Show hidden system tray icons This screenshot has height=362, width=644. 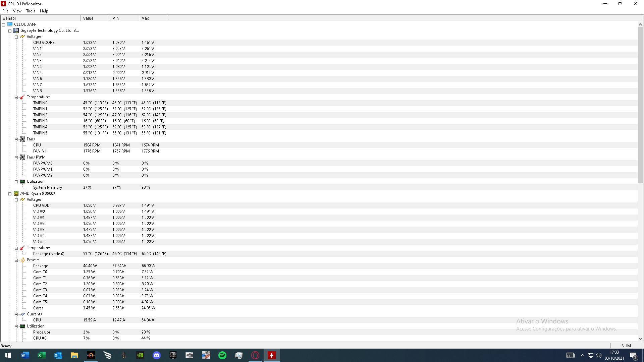(583, 355)
